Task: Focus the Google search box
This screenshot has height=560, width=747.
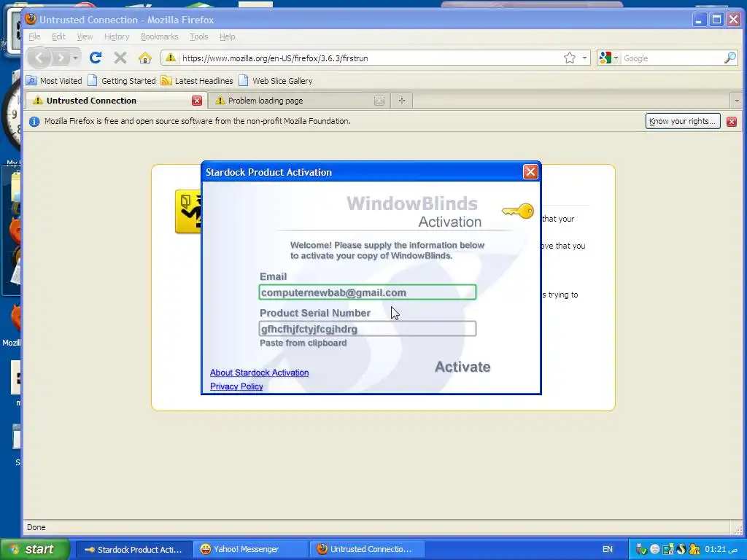Action: coord(672,58)
